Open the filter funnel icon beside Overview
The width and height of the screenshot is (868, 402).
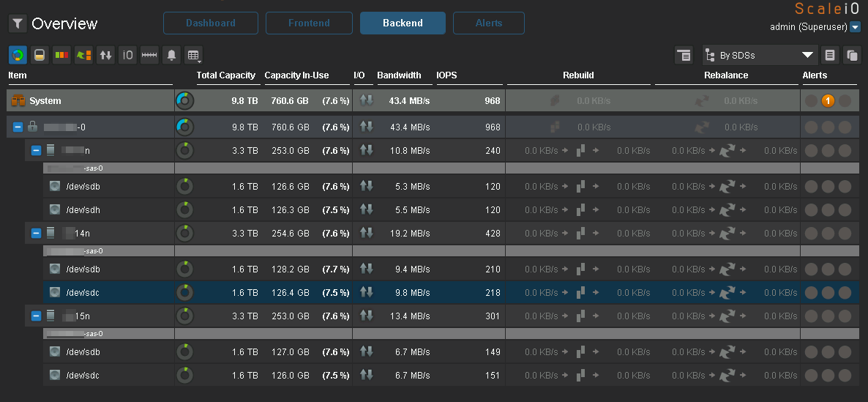point(18,23)
